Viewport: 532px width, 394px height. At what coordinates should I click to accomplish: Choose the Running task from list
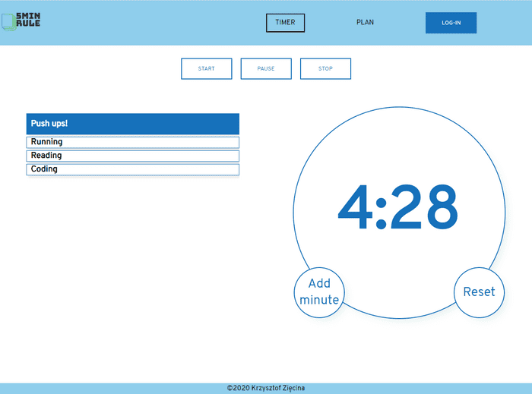coord(132,142)
